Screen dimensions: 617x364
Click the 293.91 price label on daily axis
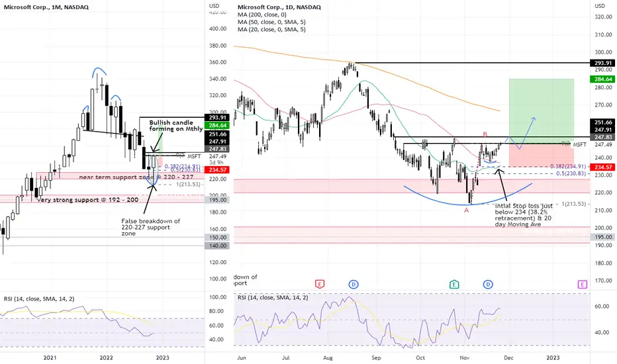[603, 63]
